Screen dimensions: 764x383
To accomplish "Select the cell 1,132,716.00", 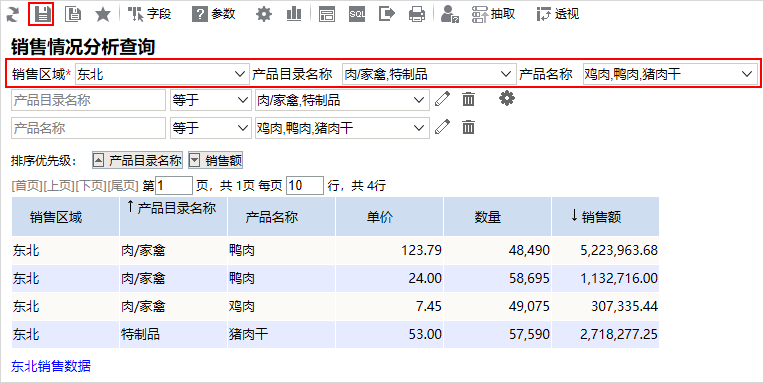I will pyautogui.click(x=606, y=278).
